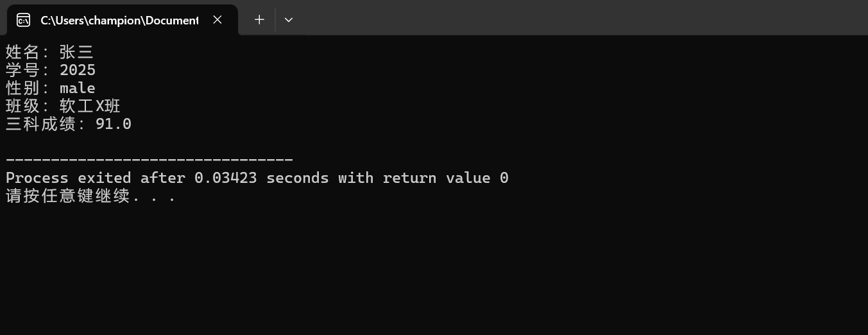
Task: Click the return value 0 text
Action: coord(446,178)
